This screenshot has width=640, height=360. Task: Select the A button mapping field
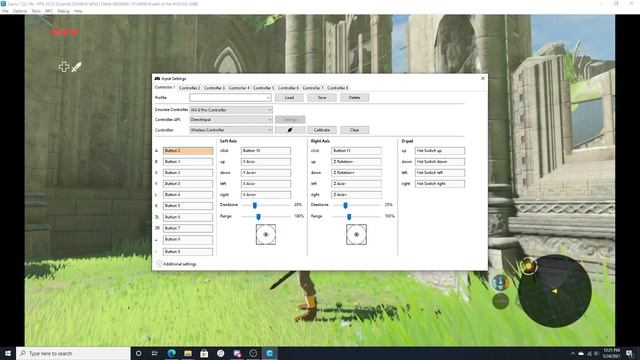click(x=188, y=151)
